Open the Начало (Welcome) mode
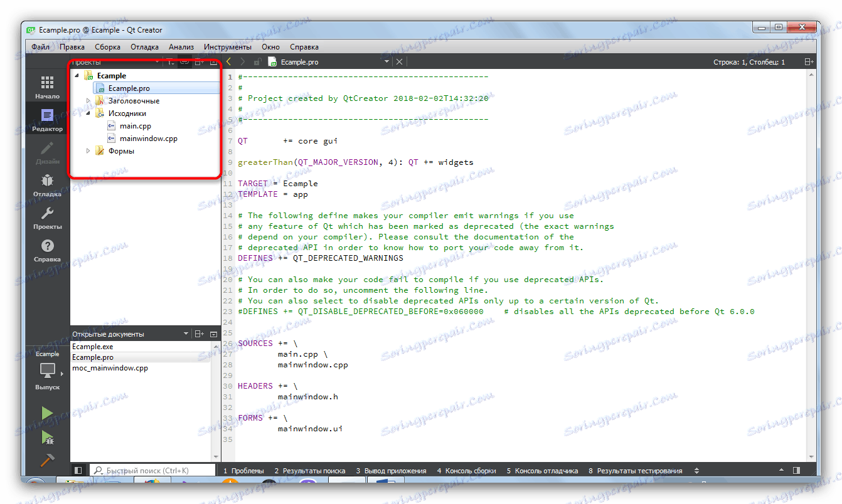 [47, 87]
